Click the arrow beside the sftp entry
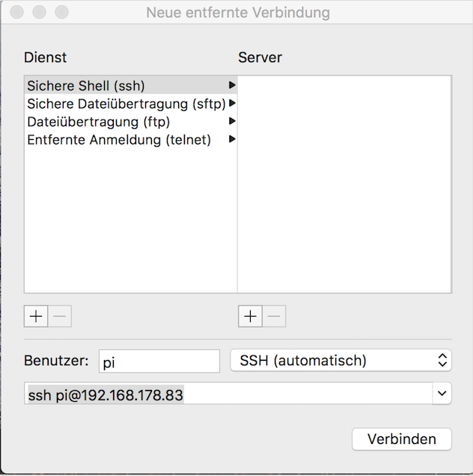This screenshot has height=476, width=473. point(232,104)
